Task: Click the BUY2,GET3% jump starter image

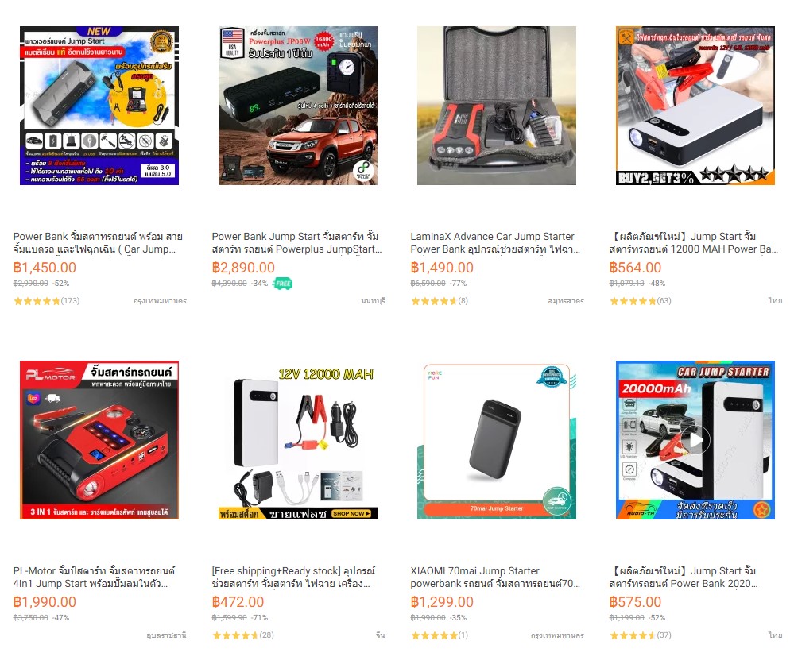Action: pos(695,106)
